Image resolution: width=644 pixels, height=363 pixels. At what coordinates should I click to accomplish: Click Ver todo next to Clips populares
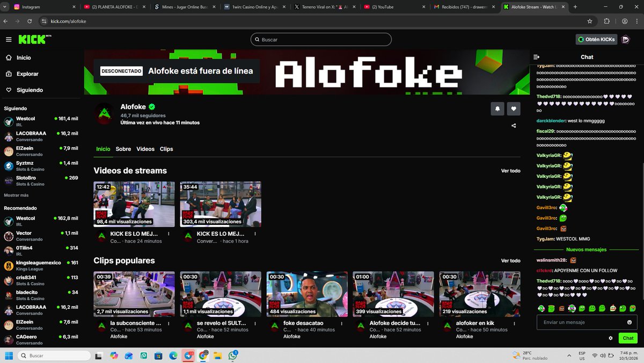click(x=510, y=260)
